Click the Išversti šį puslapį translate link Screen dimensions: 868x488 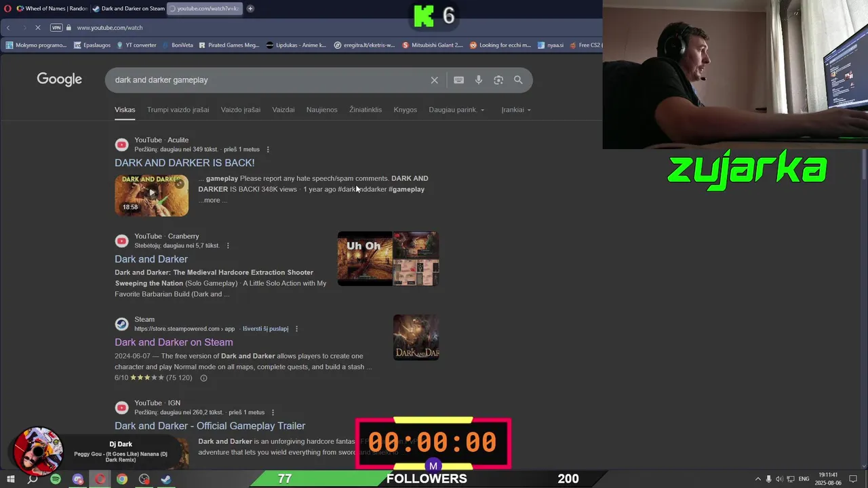265,329
